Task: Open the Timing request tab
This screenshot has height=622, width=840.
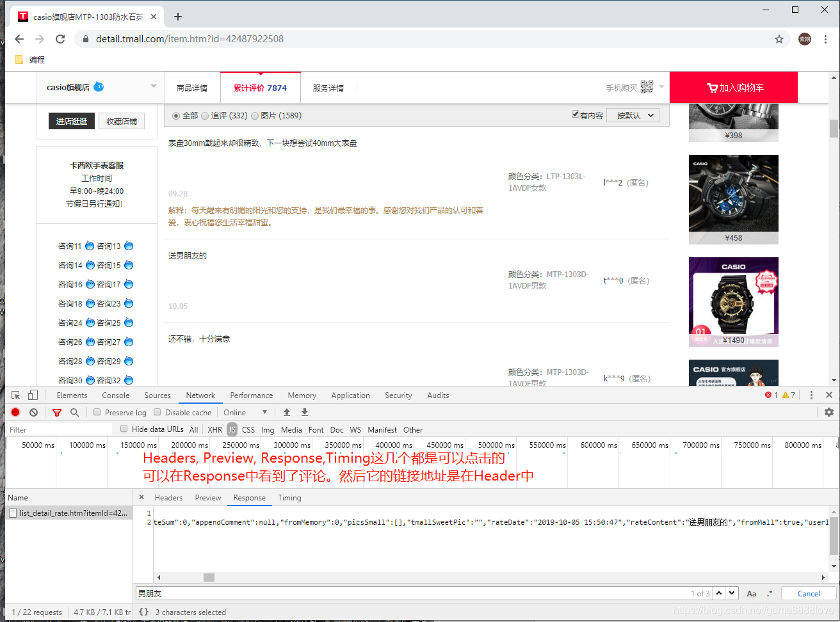Action: click(x=289, y=498)
